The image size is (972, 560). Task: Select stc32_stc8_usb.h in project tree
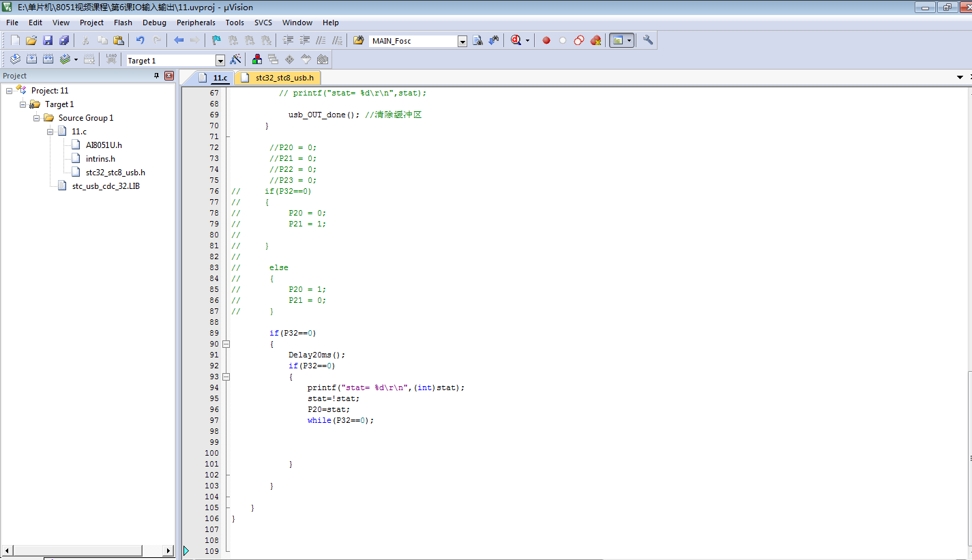click(x=115, y=173)
